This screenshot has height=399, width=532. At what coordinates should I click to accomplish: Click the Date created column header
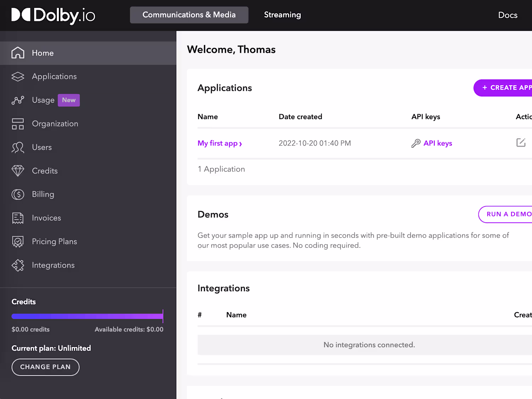(300, 117)
